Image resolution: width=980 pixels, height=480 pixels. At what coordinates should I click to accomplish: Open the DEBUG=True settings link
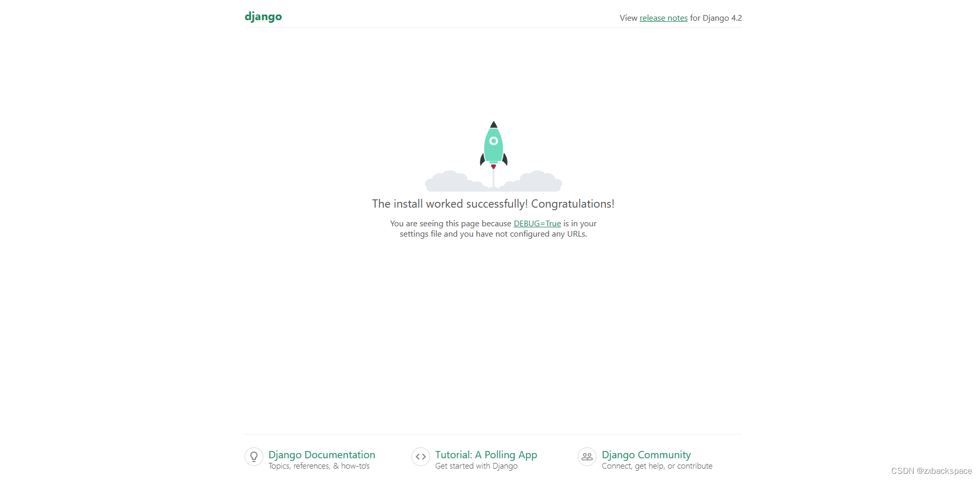coord(537,224)
